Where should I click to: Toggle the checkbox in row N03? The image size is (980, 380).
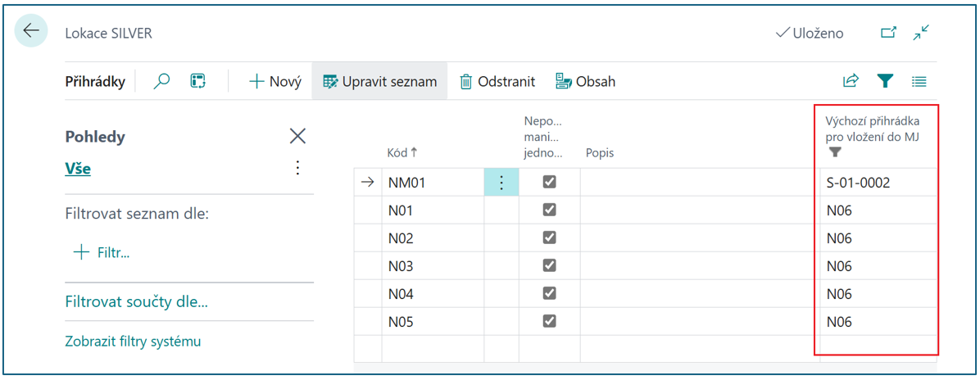tap(550, 266)
